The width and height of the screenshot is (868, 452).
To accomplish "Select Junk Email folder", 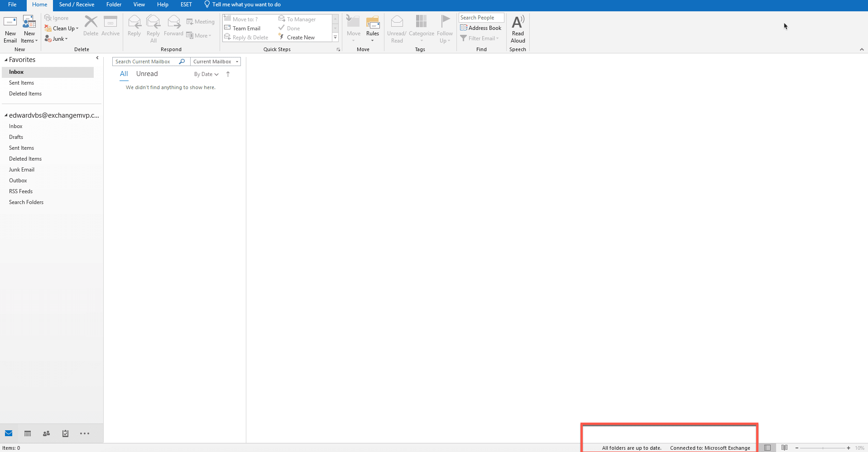I will tap(21, 169).
